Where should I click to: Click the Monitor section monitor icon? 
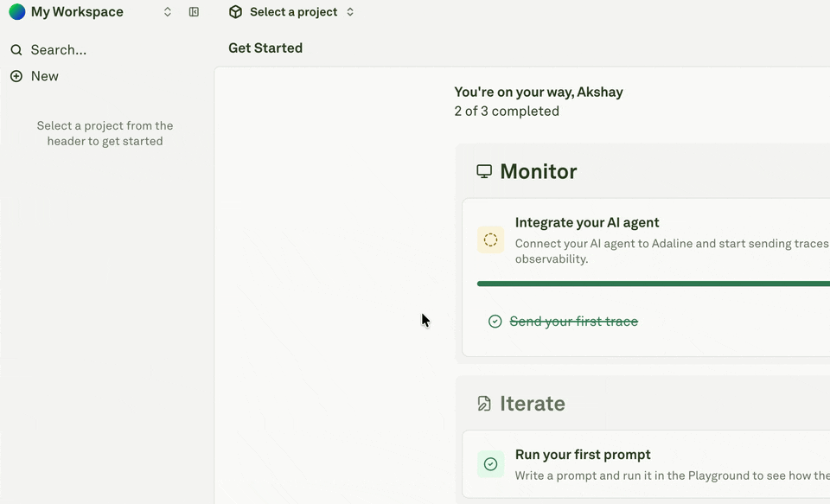coord(484,171)
